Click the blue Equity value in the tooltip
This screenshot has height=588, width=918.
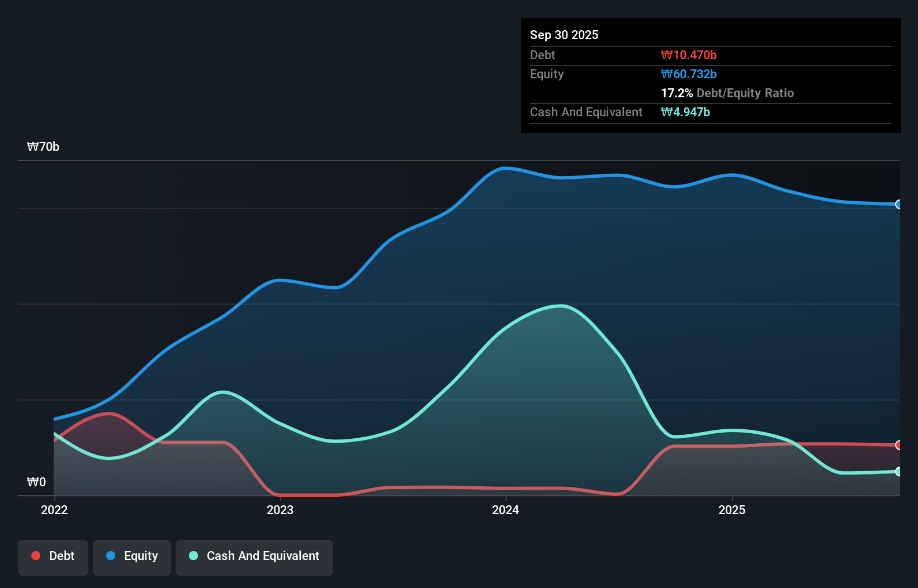[x=689, y=74]
